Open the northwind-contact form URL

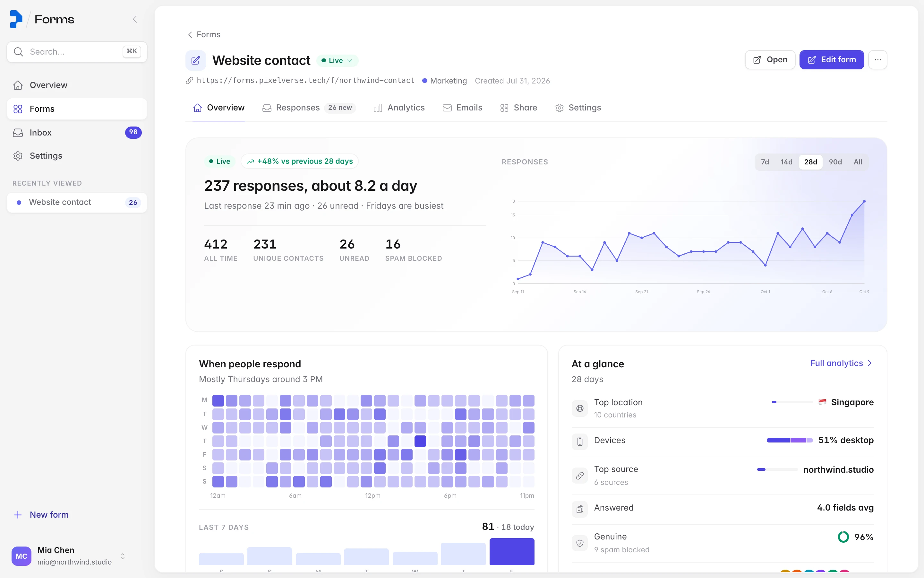coord(305,80)
